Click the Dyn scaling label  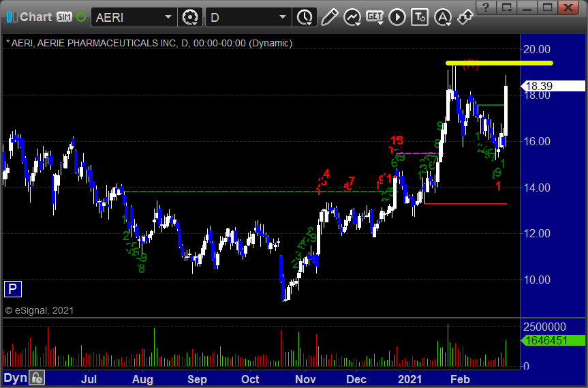(15, 378)
